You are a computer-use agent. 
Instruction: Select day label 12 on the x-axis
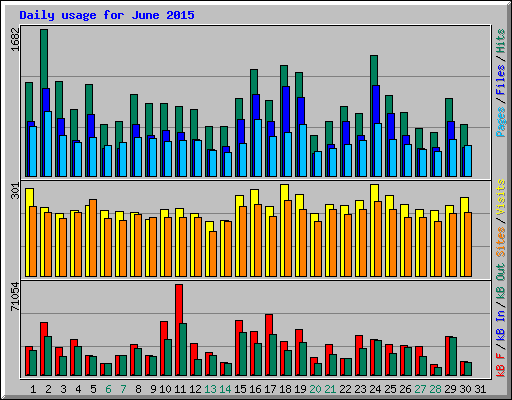pyautogui.click(x=195, y=389)
